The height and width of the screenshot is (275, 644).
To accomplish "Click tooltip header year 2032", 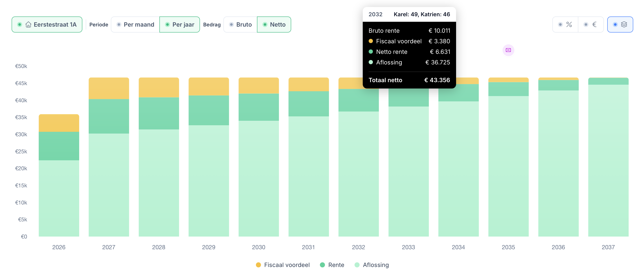I will click(375, 14).
